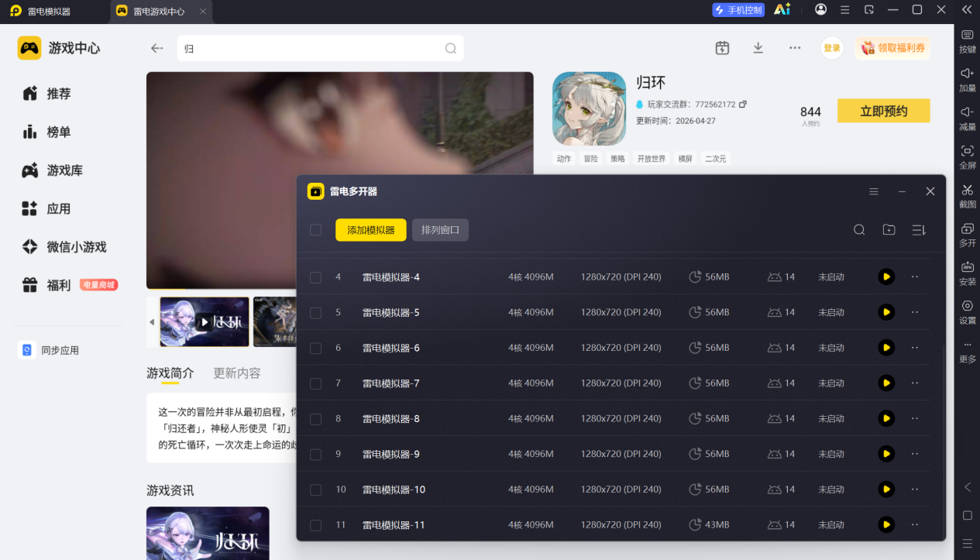The image size is (980, 560).
Task: Open 福利 in the sidebar
Action: (46, 285)
